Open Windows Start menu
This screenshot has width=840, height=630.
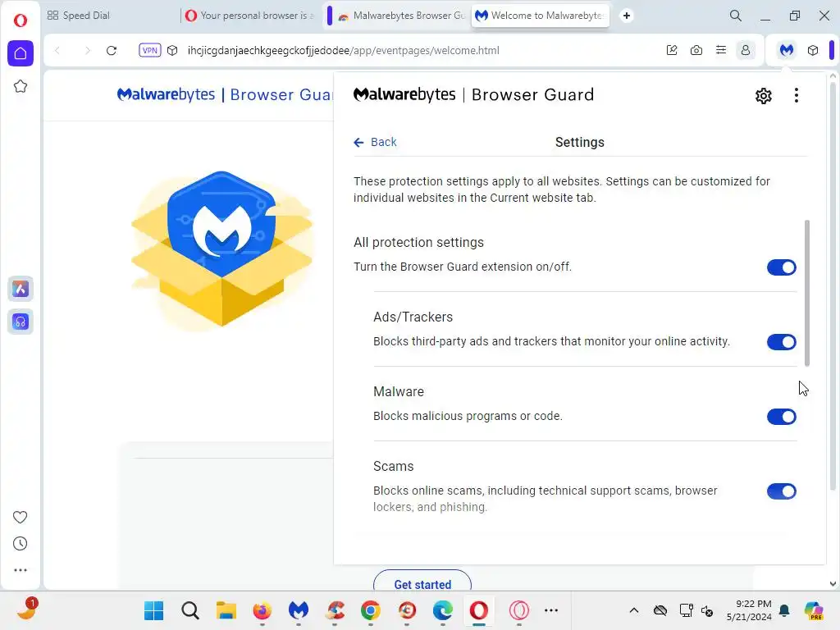point(153,610)
